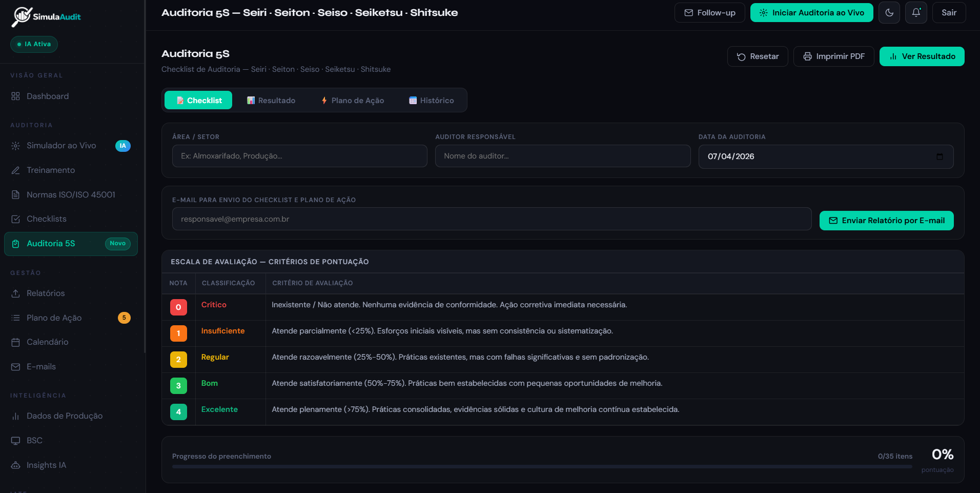Open Relatórios under Gestão
Viewport: 980px width, 493px height.
(46, 293)
